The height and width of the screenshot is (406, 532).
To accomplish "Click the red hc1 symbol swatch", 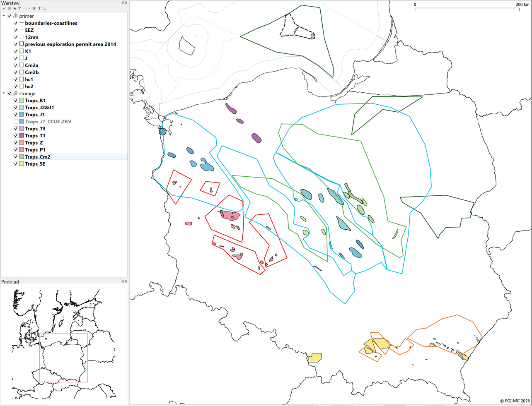I will [x=22, y=79].
